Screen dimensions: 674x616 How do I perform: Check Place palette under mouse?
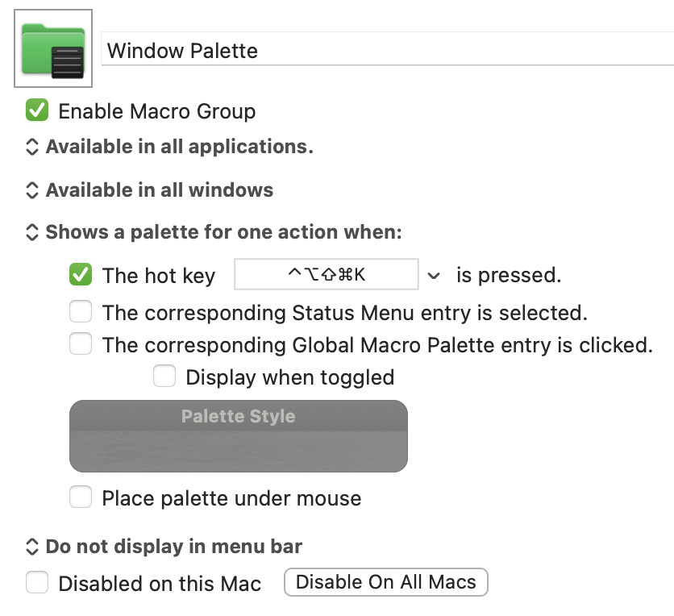[x=81, y=497]
